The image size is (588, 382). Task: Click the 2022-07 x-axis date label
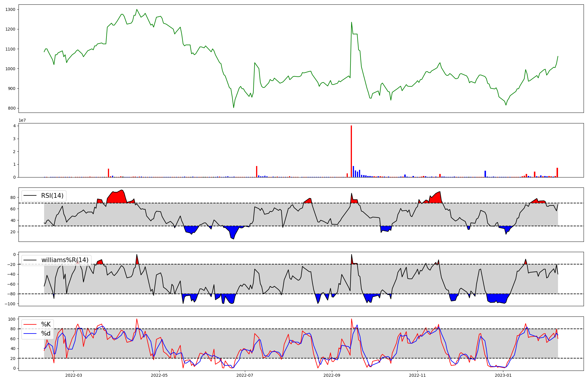point(245,375)
